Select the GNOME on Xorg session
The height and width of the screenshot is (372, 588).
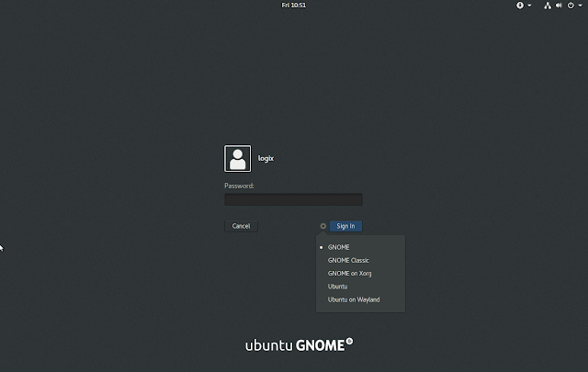[x=349, y=274]
